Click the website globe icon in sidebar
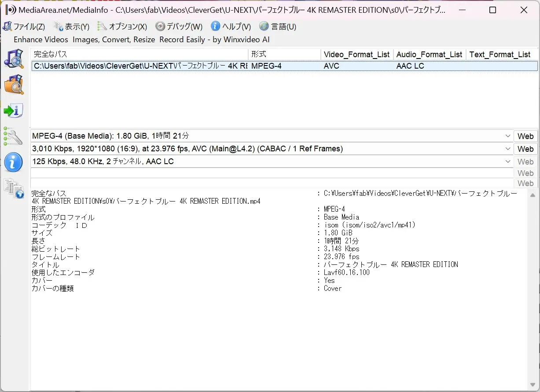Image resolution: width=540 pixels, height=392 pixels. [14, 188]
